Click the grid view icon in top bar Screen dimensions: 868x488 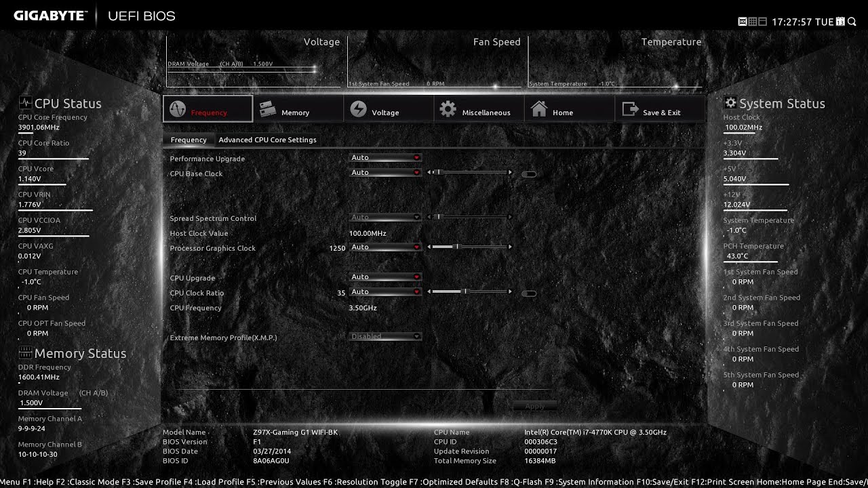pos(752,22)
